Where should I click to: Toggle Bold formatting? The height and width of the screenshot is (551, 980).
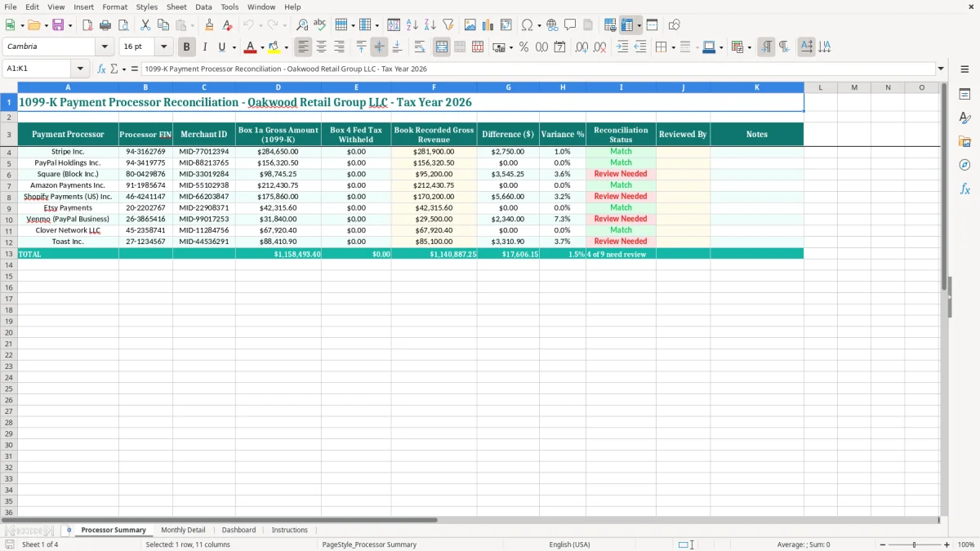click(x=187, y=47)
